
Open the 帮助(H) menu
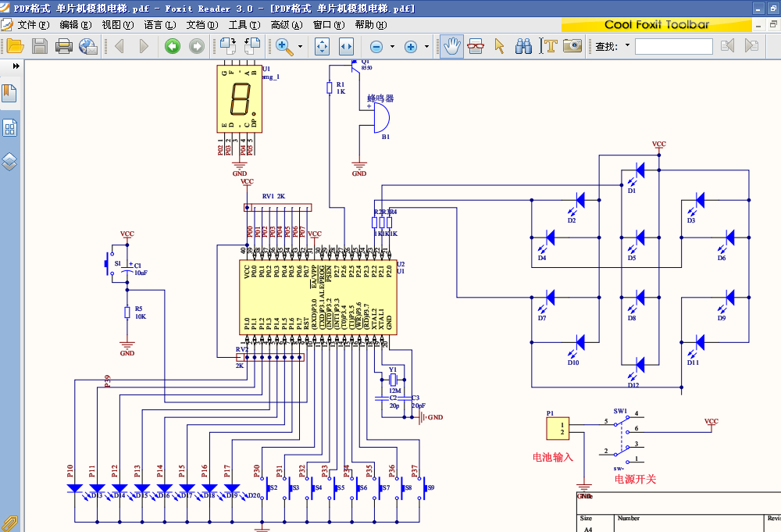pyautogui.click(x=371, y=25)
